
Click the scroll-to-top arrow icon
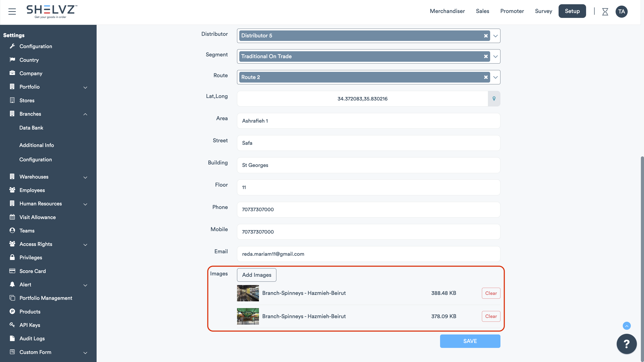[x=627, y=326]
